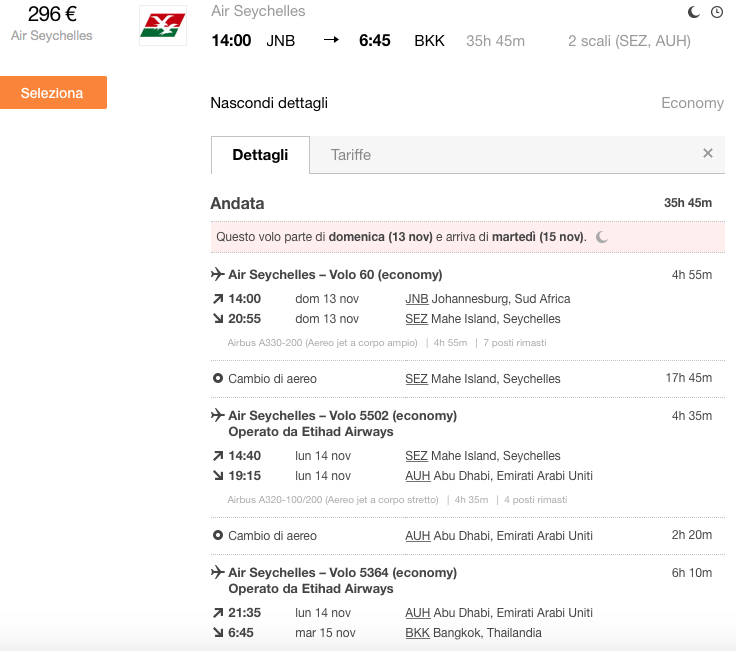Viewport: 736px width, 651px height.
Task: Click the long duration clock icon
Action: point(717,12)
